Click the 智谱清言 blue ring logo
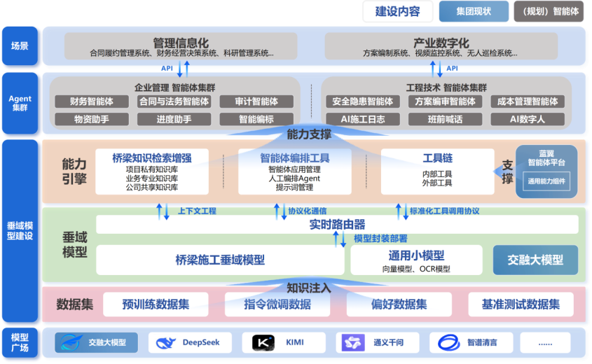 448,343
